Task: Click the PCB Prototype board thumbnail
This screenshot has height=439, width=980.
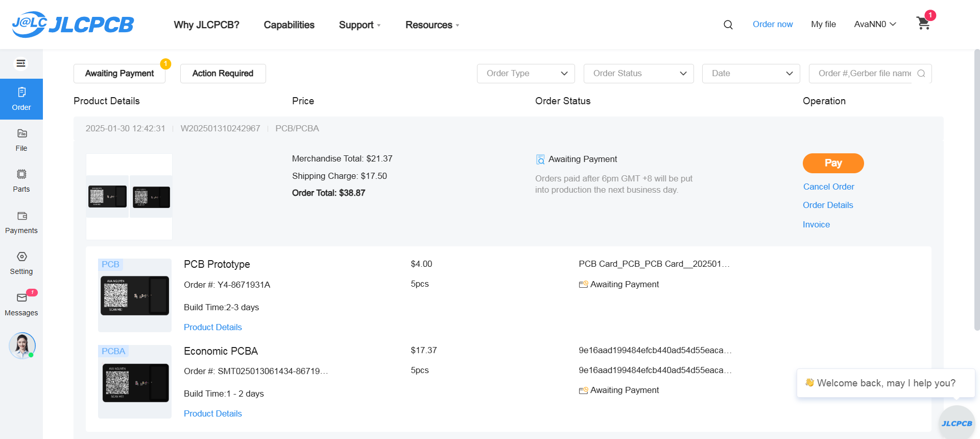Action: click(135, 295)
